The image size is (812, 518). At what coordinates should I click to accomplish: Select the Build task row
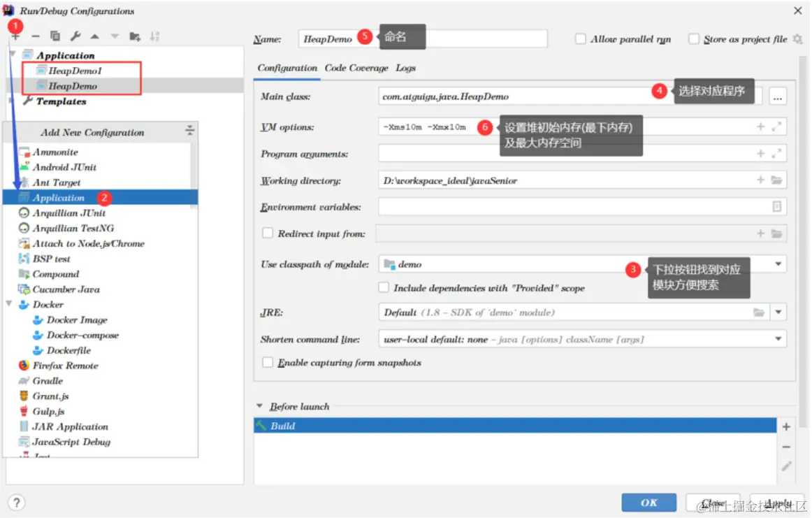point(515,426)
